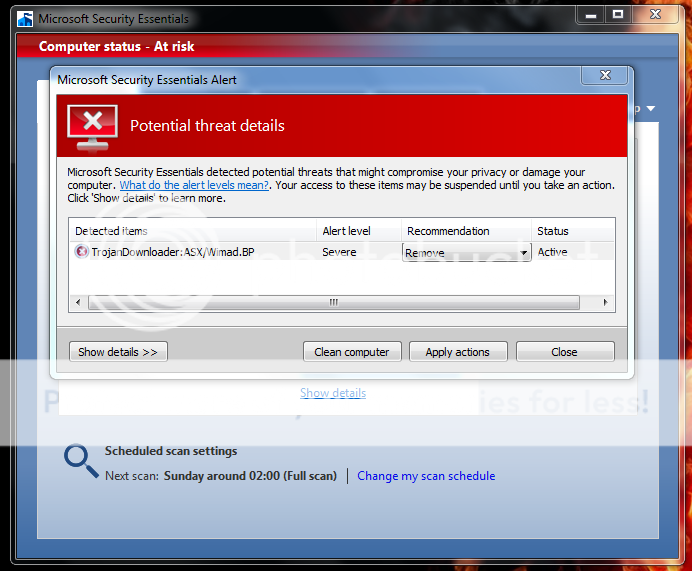The image size is (692, 571).
Task: Click the Apply actions button
Action: pyautogui.click(x=458, y=352)
